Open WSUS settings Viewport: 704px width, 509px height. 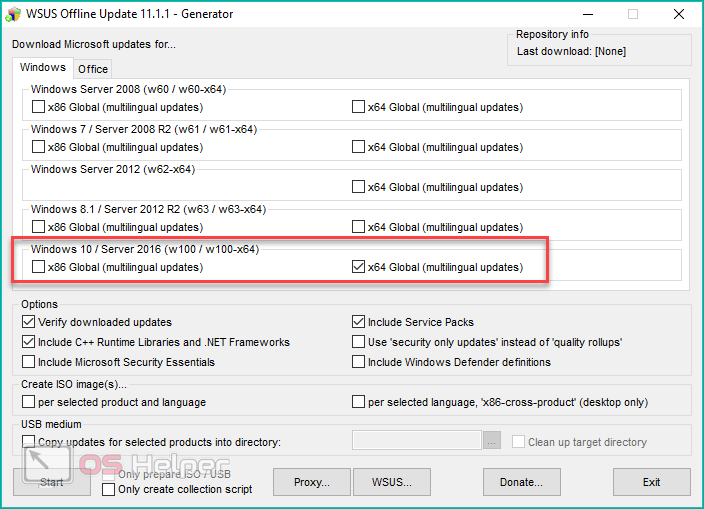[392, 482]
